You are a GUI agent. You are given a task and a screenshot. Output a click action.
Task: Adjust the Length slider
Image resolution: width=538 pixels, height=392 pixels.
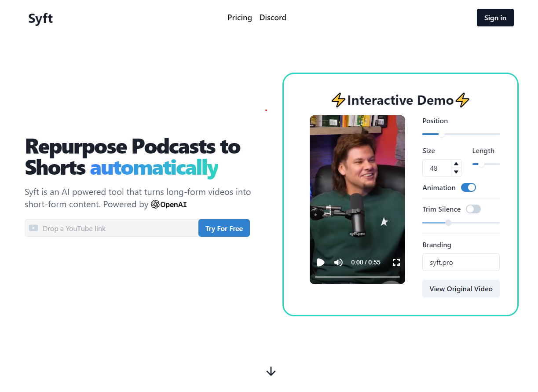click(x=486, y=164)
